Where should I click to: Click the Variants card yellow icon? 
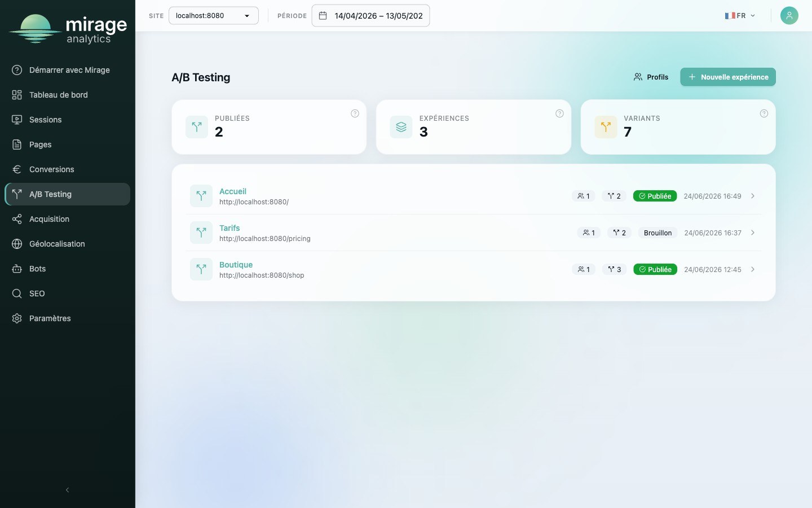pyautogui.click(x=606, y=127)
